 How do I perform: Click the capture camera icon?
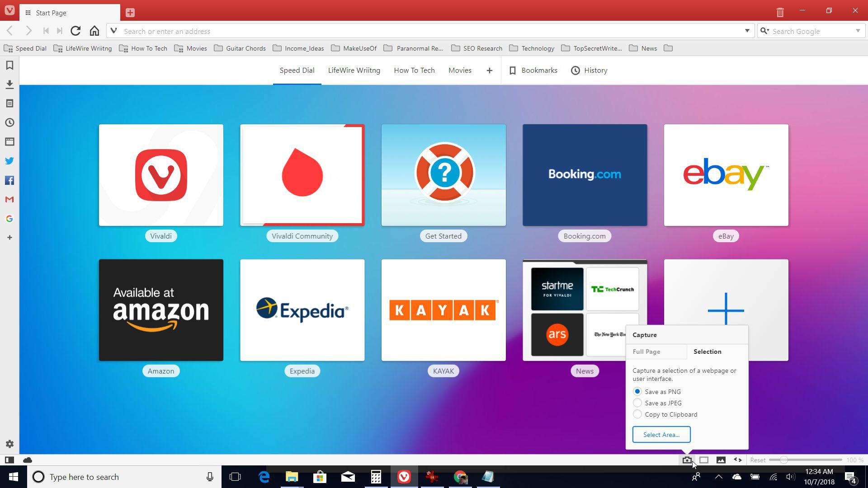click(x=687, y=460)
